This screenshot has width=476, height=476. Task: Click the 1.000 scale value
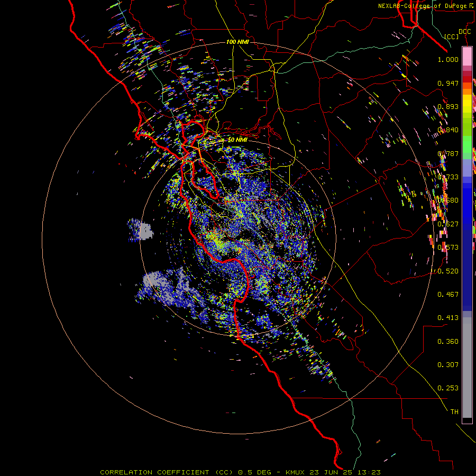(448, 59)
